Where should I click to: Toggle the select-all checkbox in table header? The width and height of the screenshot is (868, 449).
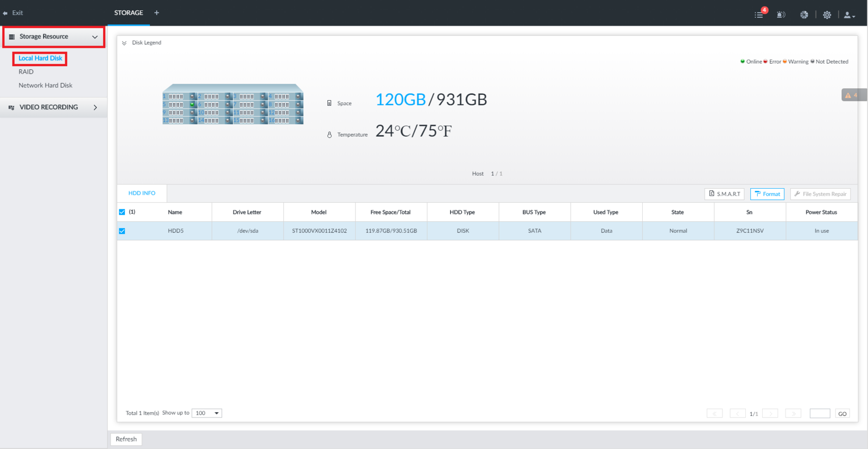click(122, 212)
